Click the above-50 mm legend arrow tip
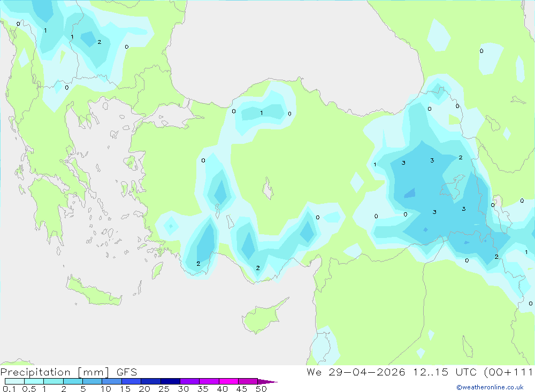 click(268, 382)
